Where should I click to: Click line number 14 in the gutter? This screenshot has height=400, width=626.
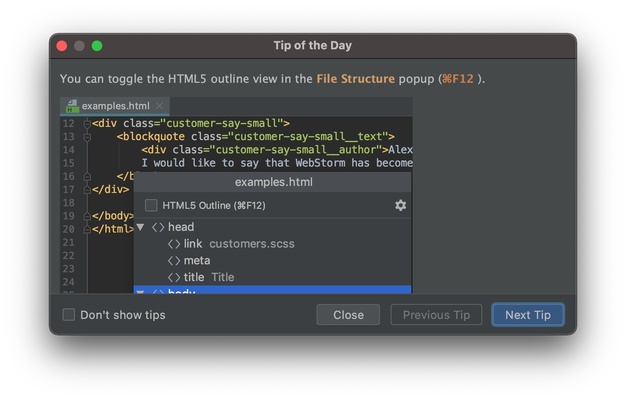click(68, 150)
